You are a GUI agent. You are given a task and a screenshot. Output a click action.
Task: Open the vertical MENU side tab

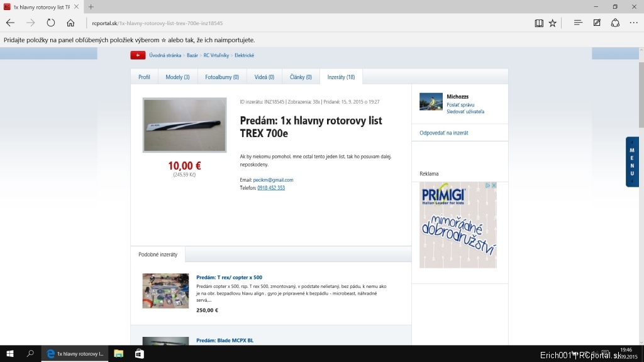[x=632, y=162]
